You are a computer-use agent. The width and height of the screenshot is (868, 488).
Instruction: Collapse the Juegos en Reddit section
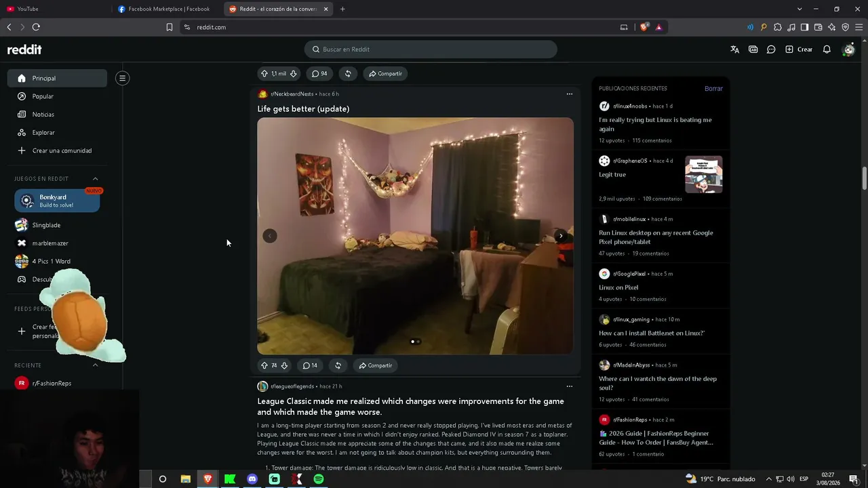click(95, 179)
